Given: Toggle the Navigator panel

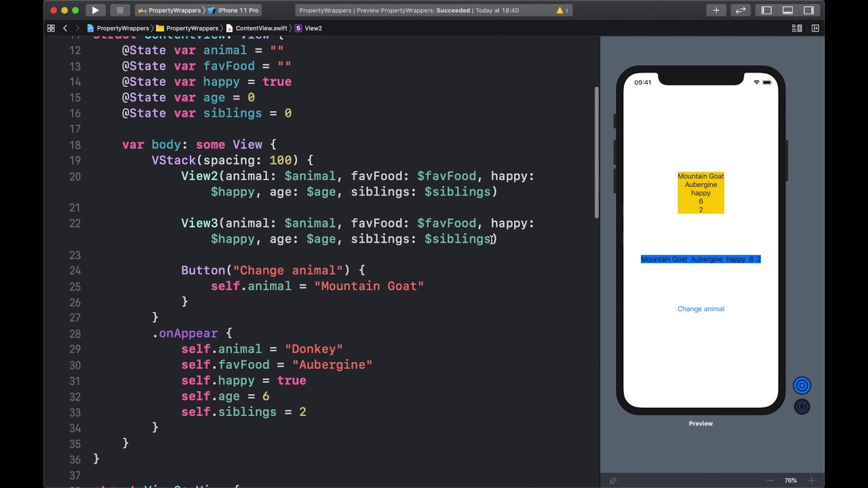Looking at the screenshot, I should (766, 10).
